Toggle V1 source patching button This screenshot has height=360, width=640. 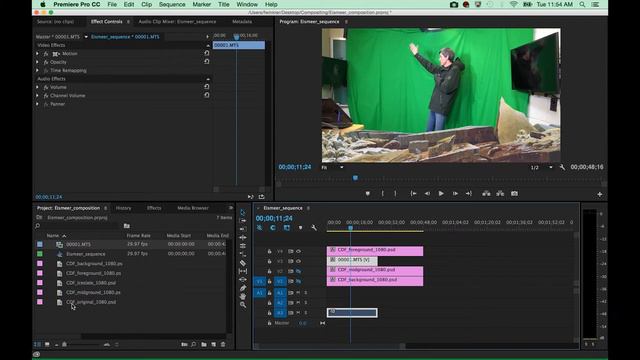[259, 281]
